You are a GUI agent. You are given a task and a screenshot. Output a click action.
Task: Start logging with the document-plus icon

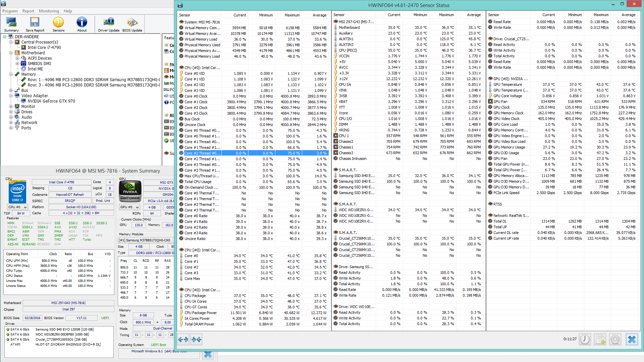[600, 339]
